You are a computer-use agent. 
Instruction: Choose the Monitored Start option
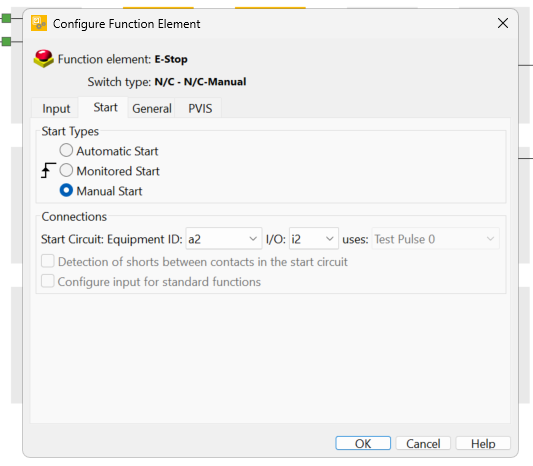[66, 170]
